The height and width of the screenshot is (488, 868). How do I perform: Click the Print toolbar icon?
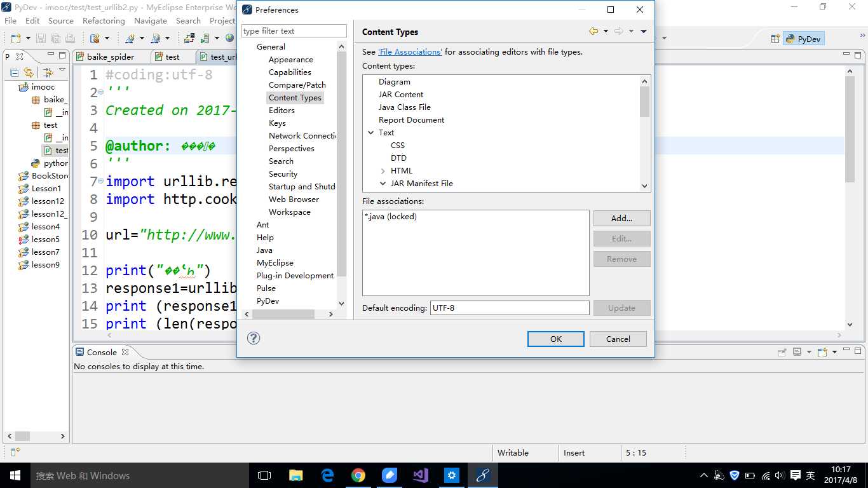tap(70, 39)
